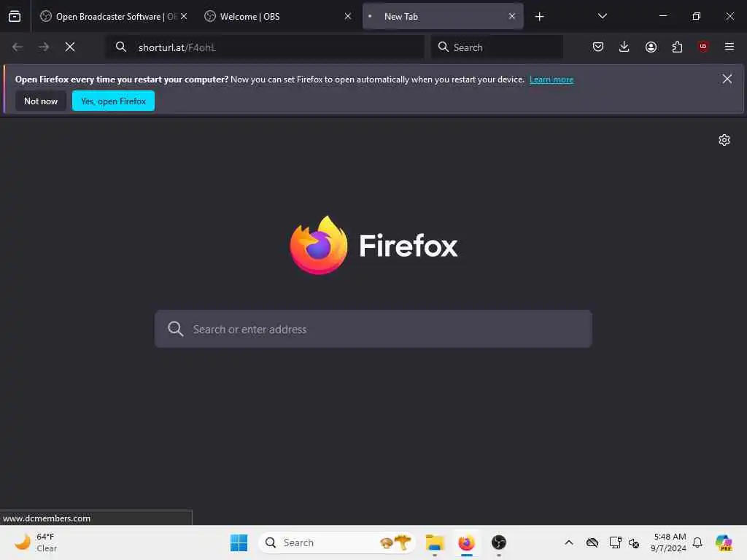Open File Explorer from taskbar
Viewport: 747px width, 560px height.
(x=435, y=542)
